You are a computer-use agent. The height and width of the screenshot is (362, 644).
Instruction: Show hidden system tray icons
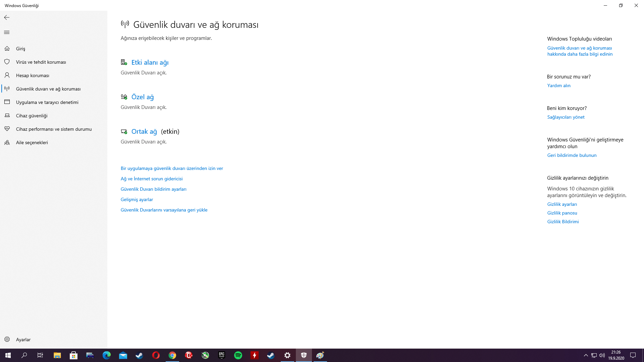(586, 355)
